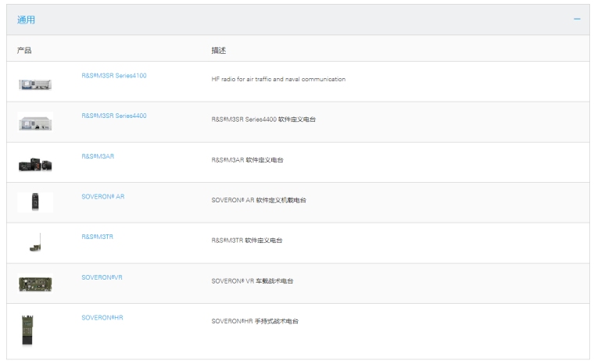Click the M3SR Series4100 radio thumbnail

coord(35,83)
